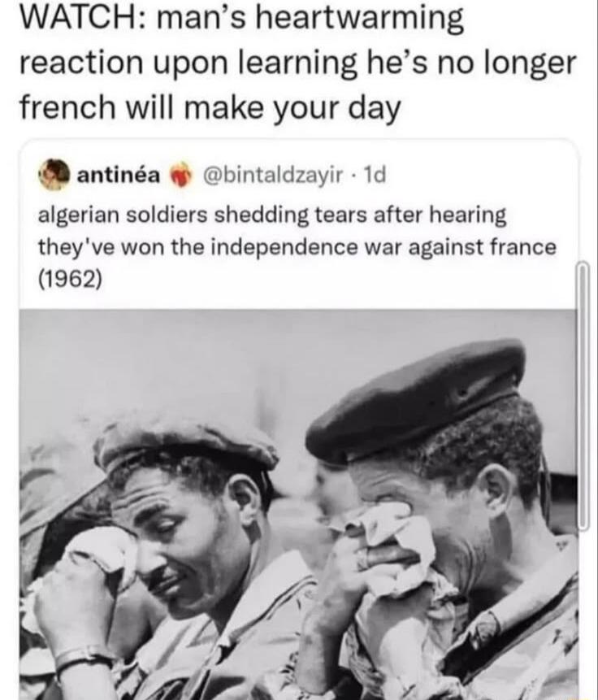Open the black-and-white soldiers photo
The image size is (598, 700).
298,504
